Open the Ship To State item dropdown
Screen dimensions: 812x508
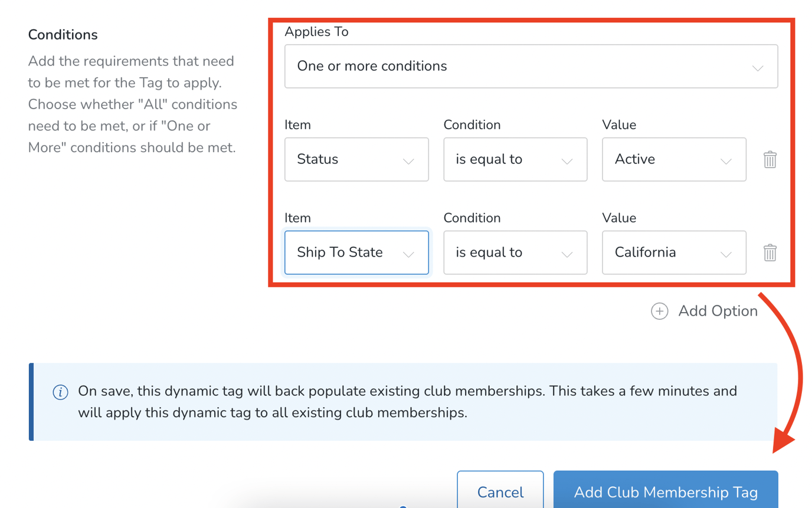coord(356,253)
